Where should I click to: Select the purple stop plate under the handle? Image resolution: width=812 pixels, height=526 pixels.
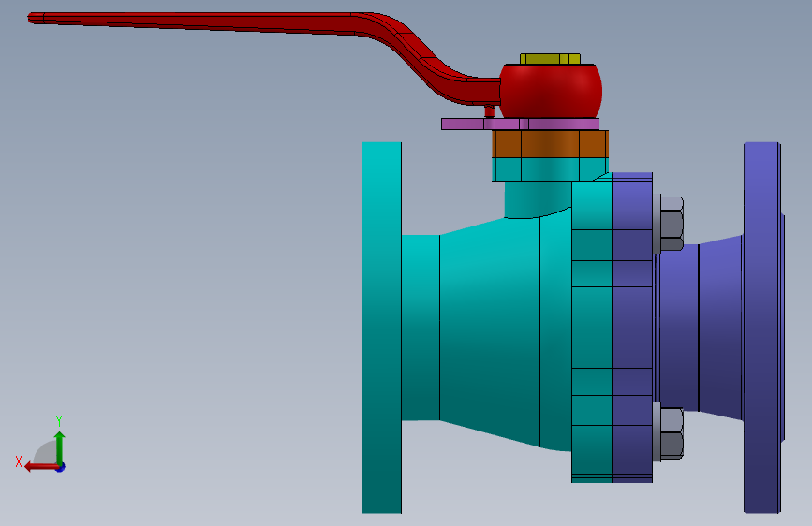pyautogui.click(x=520, y=124)
